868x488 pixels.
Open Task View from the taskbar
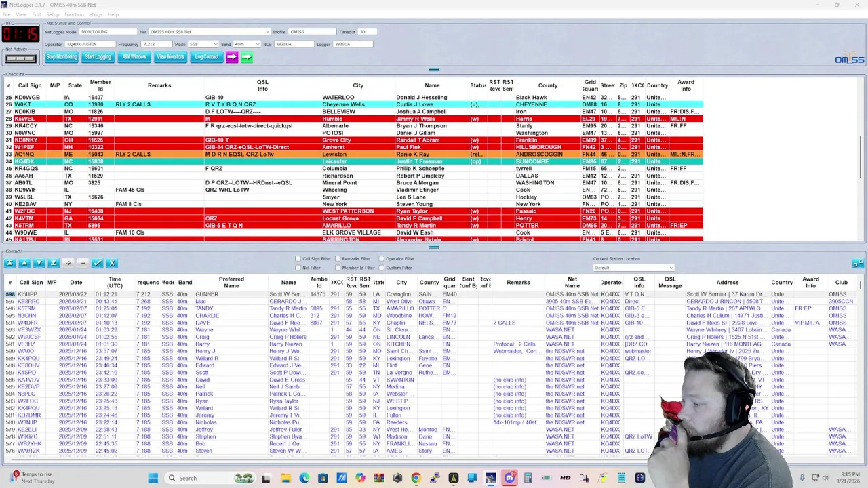click(266, 478)
